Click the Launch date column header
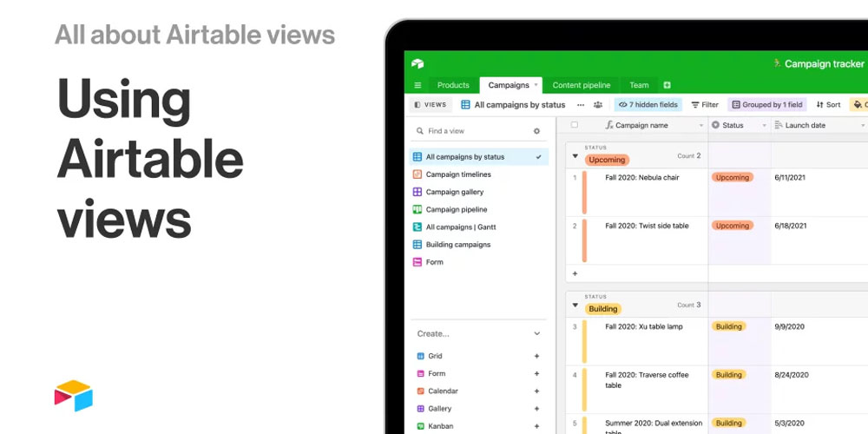The width and height of the screenshot is (868, 434). coord(819,126)
